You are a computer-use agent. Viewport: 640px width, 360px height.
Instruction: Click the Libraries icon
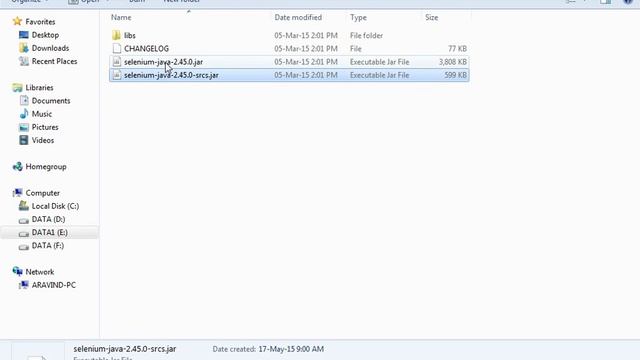point(17,87)
